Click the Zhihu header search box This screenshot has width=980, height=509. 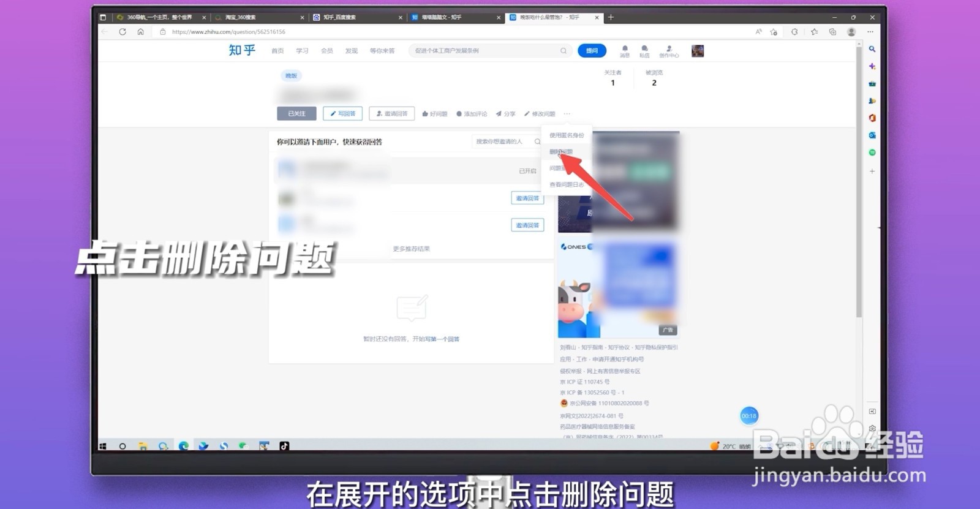(x=490, y=51)
